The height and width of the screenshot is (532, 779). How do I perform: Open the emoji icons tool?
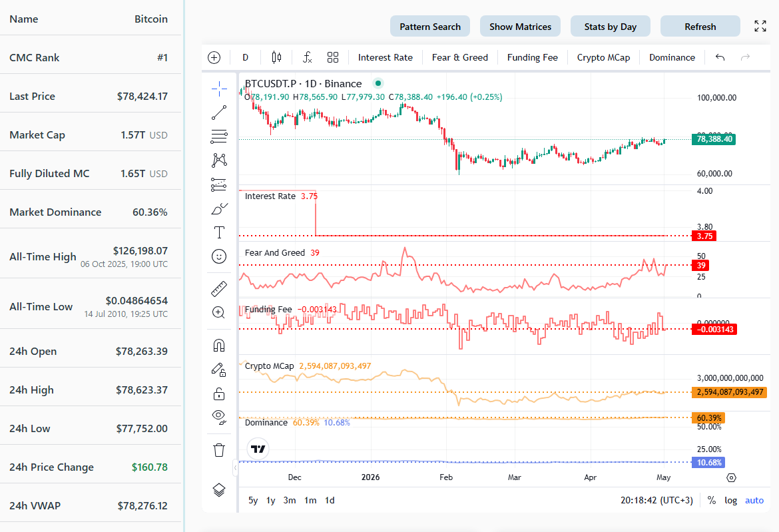[x=219, y=256]
